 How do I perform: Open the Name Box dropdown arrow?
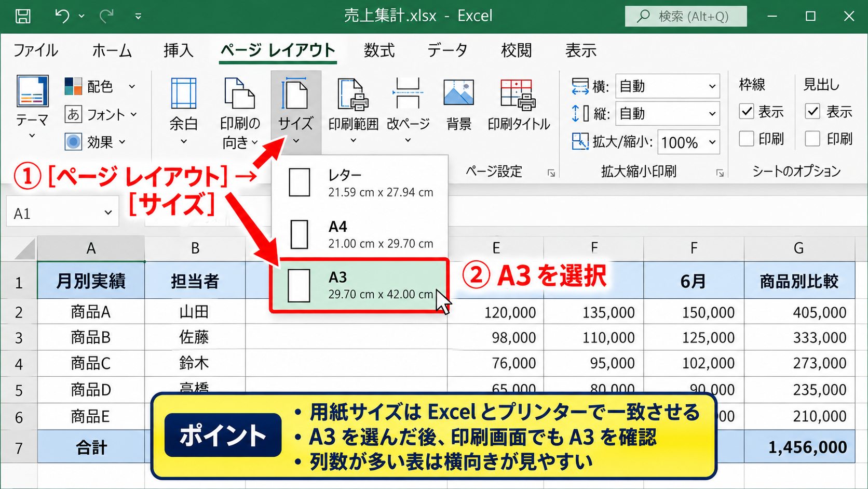pyautogui.click(x=108, y=213)
